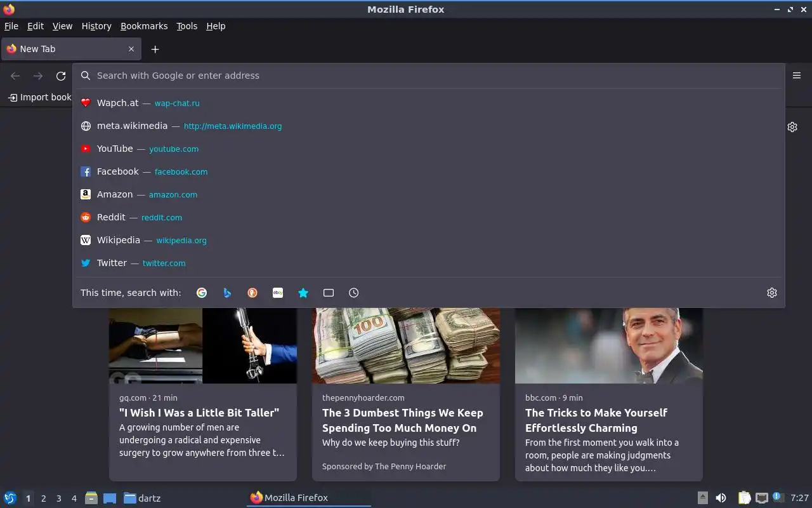This screenshot has width=812, height=508.
Task: Search this time with Google
Action: pyautogui.click(x=202, y=293)
